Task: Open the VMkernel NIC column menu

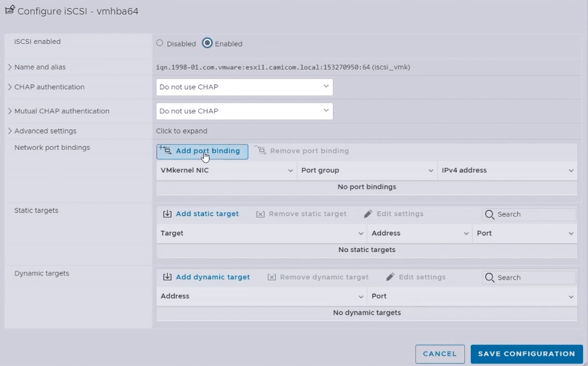Action: (x=290, y=171)
